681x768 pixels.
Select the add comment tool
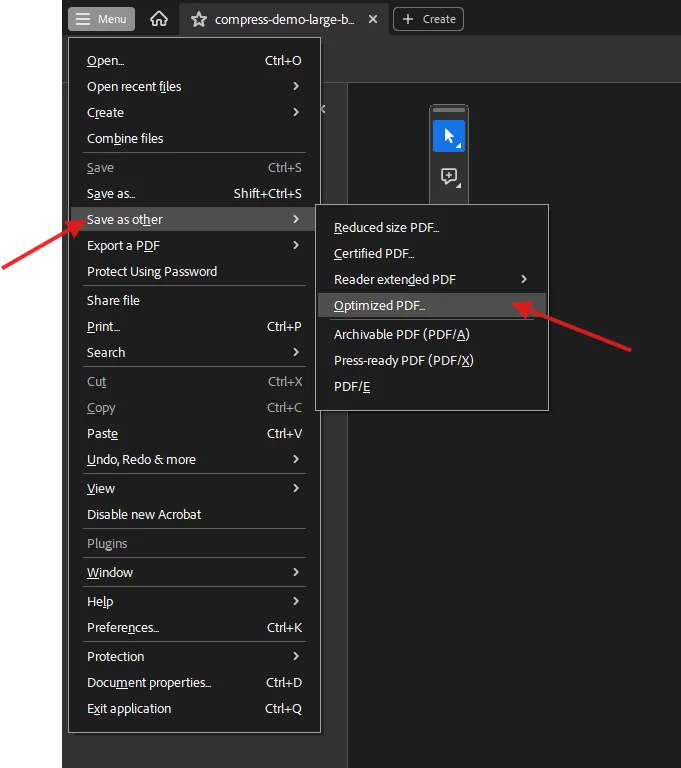(x=449, y=177)
